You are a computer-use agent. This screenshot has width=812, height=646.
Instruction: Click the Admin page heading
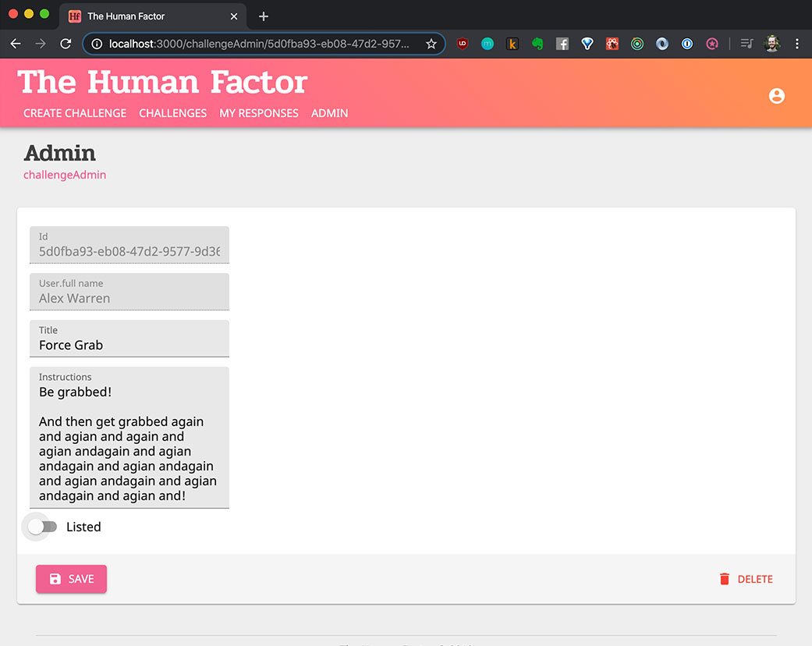pos(60,154)
